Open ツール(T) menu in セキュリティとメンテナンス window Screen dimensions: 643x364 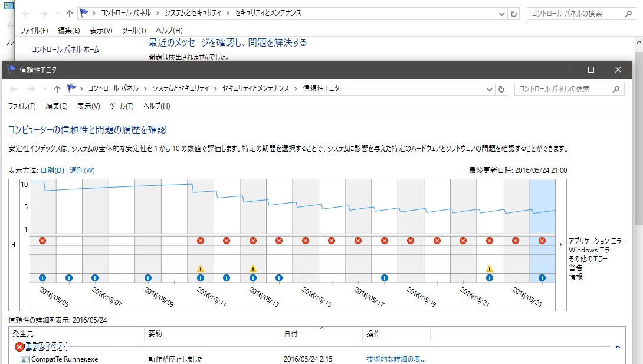coord(134,30)
